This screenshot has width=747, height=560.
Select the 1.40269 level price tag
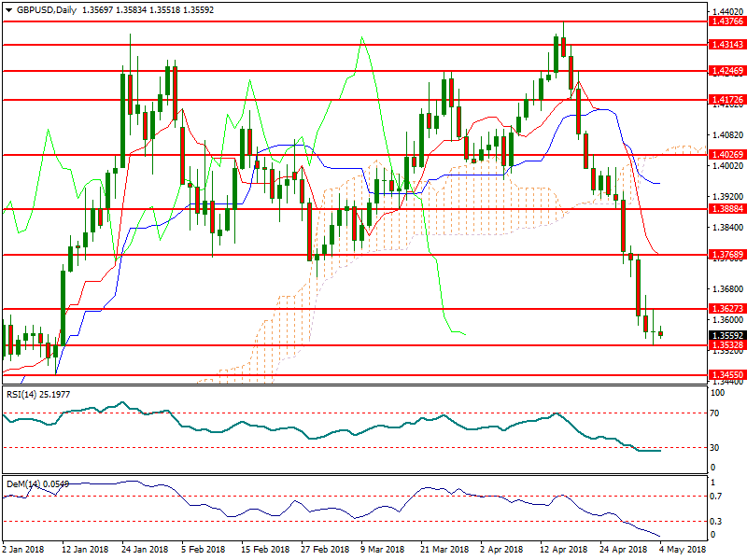(727, 155)
